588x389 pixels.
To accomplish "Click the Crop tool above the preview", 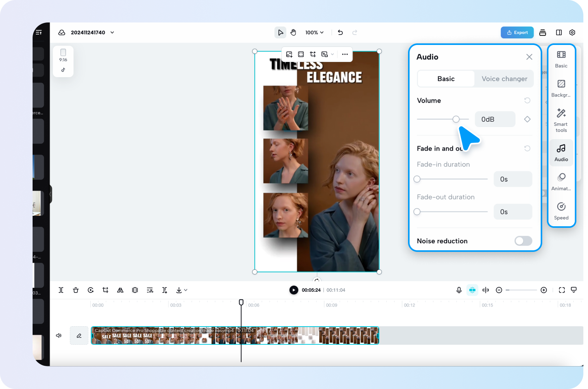I will click(313, 54).
